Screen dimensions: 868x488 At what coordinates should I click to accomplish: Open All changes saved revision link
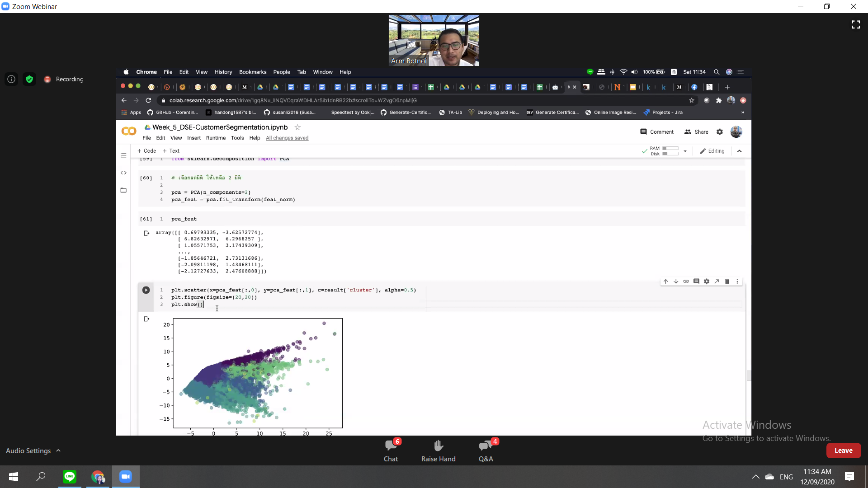pyautogui.click(x=287, y=138)
